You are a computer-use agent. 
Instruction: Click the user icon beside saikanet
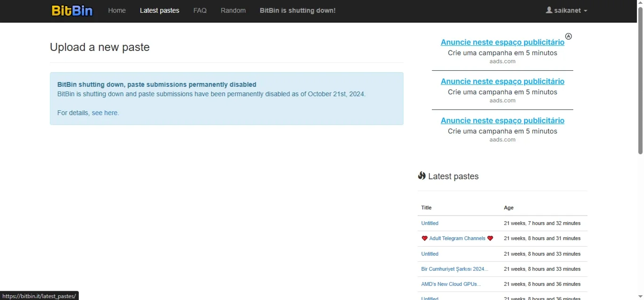(x=549, y=10)
